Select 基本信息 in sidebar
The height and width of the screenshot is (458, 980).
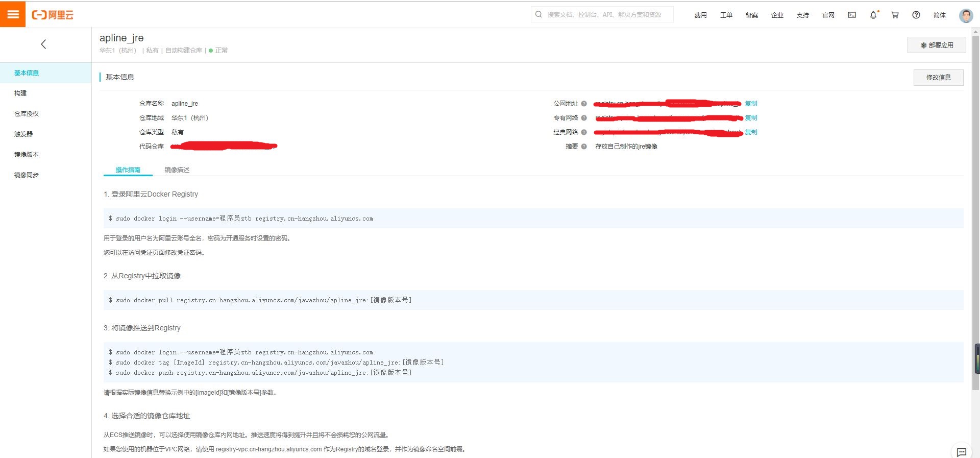coord(46,73)
